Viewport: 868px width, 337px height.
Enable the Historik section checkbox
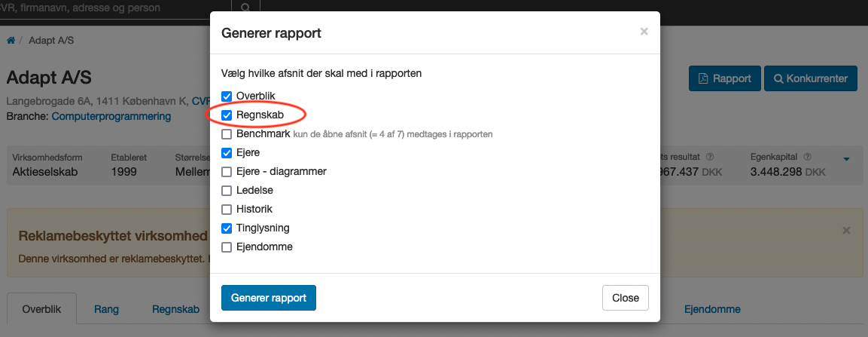tap(227, 210)
